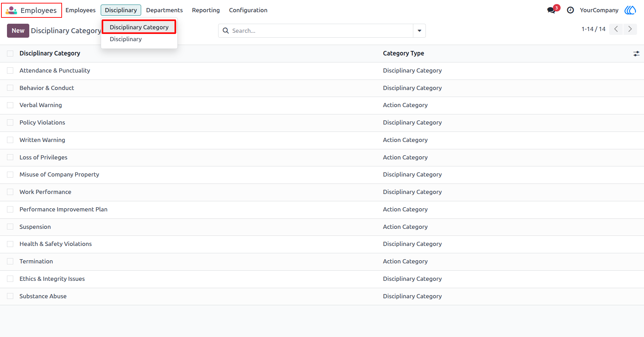Focus the Search input field
Screen dimensions: 644x337
(x=321, y=31)
